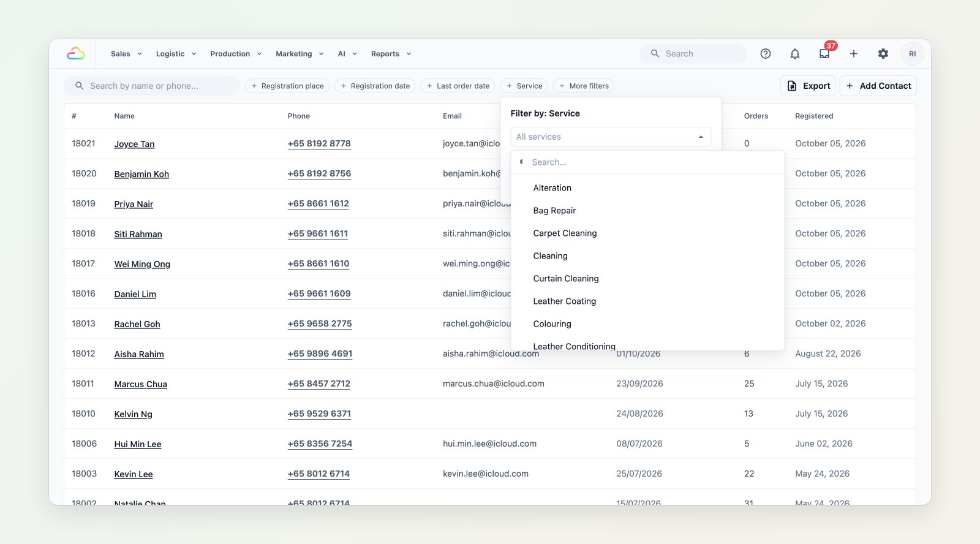Expand the Logistic menu
980x544 pixels.
tap(176, 54)
